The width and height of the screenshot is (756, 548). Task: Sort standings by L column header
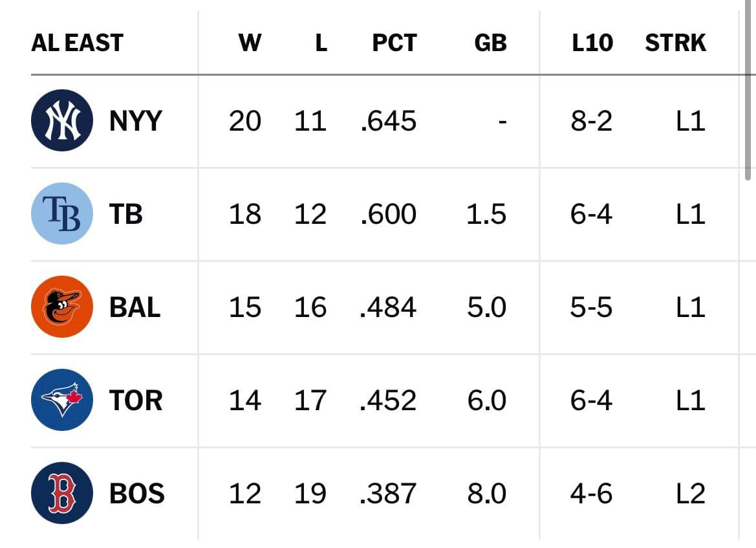pos(321,43)
